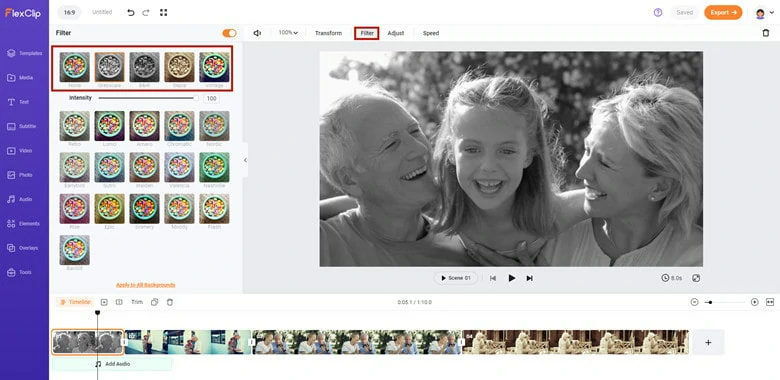Switch to the Transform tab
The image size is (780, 380).
pos(328,33)
